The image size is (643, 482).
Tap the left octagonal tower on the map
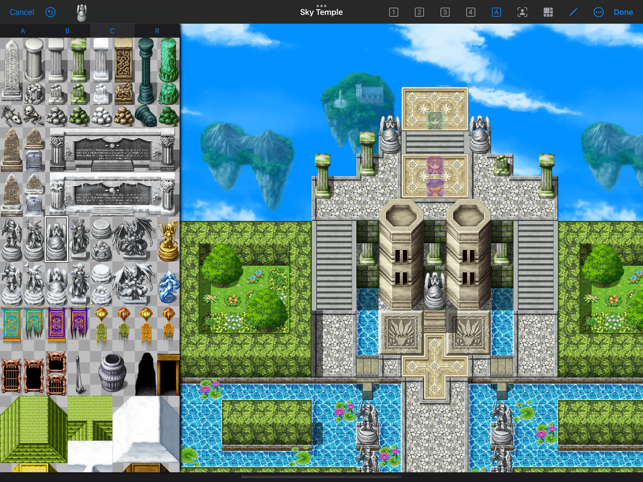coord(401,254)
